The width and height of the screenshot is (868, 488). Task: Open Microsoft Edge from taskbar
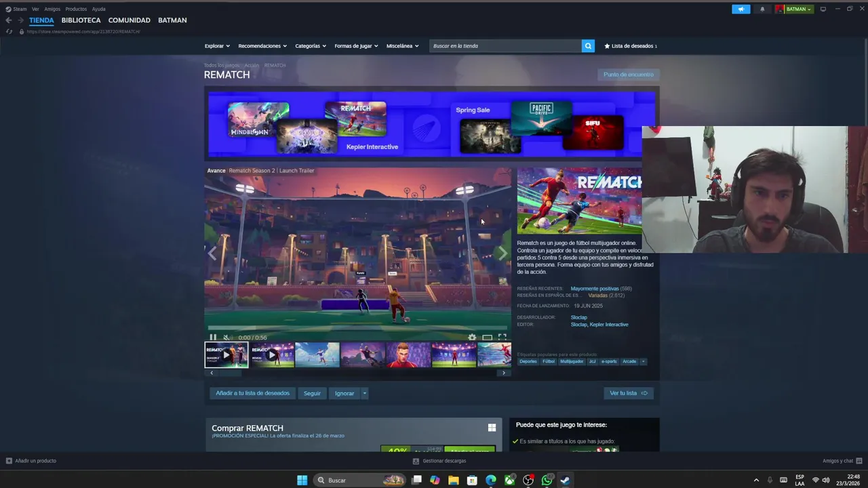point(490,480)
